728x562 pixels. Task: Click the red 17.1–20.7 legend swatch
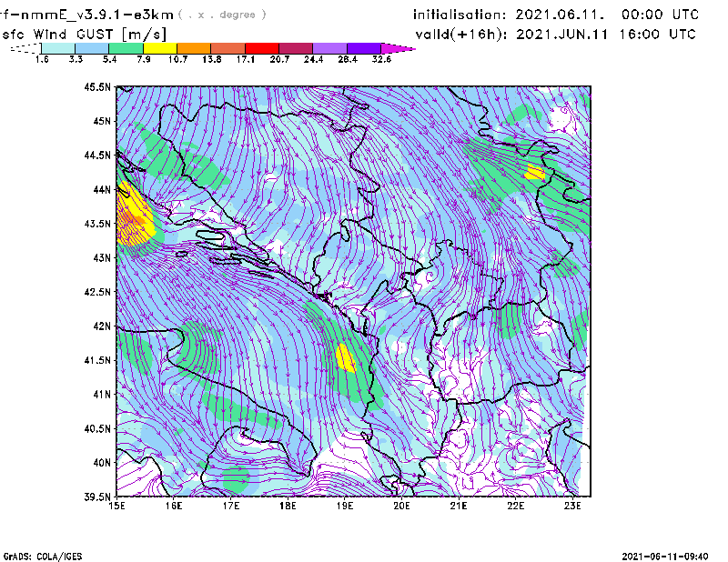pyautogui.click(x=262, y=48)
